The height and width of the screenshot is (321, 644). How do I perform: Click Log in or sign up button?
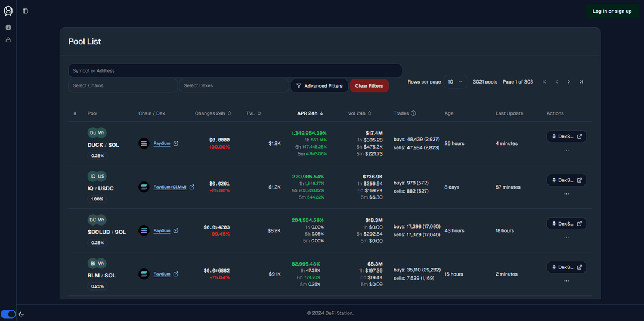[x=612, y=11]
